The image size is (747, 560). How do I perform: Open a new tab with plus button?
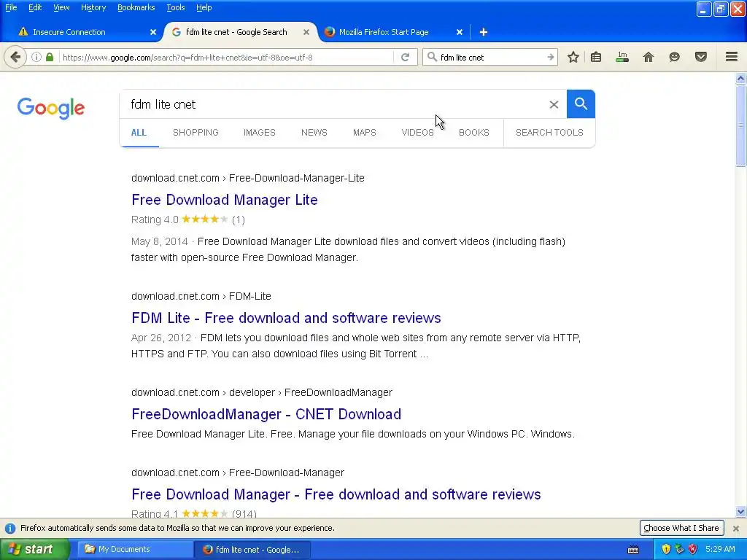pyautogui.click(x=484, y=32)
